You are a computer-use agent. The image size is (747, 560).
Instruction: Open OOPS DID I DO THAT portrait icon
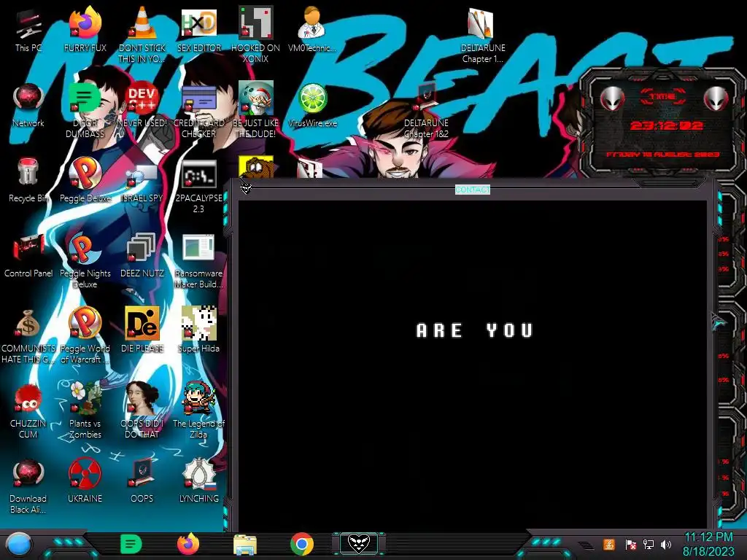142,411
